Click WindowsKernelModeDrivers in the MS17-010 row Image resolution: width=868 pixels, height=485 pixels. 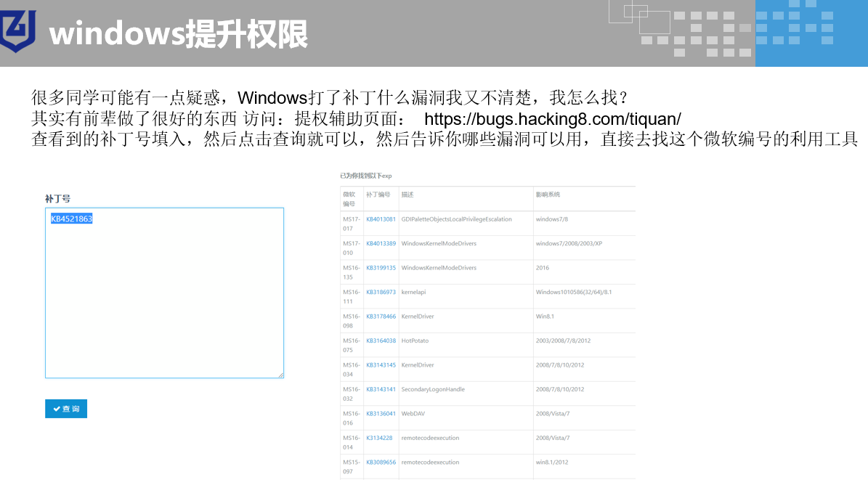tap(439, 244)
